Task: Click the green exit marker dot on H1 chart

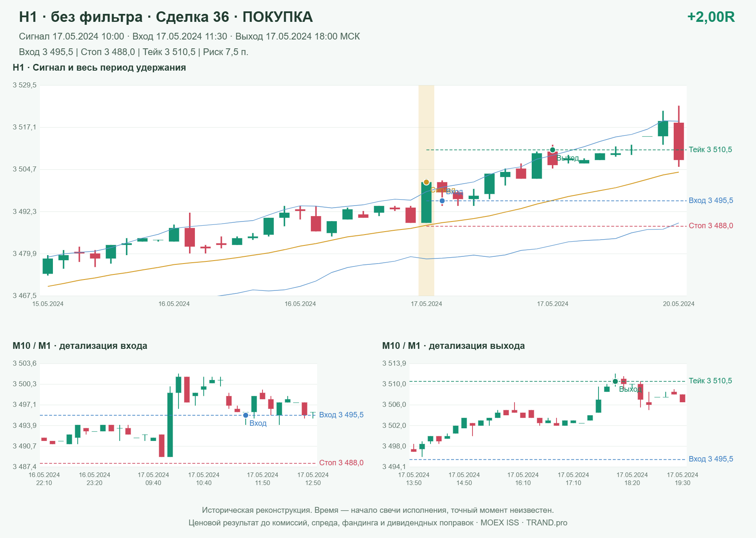Action: 553,150
